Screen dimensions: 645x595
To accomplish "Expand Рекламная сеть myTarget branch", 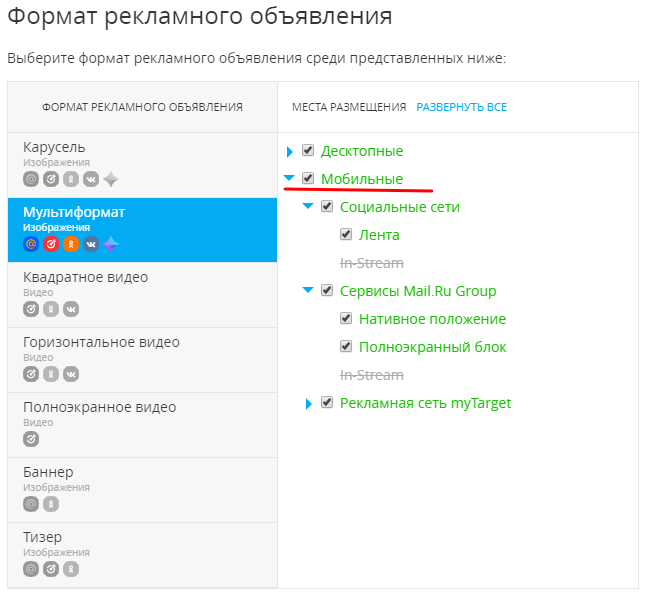I will coord(309,404).
